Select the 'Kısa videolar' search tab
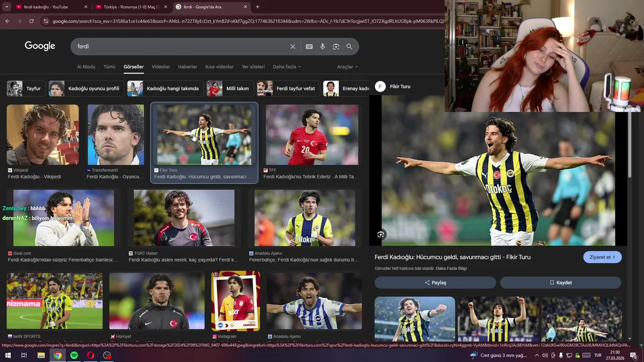This screenshot has height=362, width=644. point(219,67)
